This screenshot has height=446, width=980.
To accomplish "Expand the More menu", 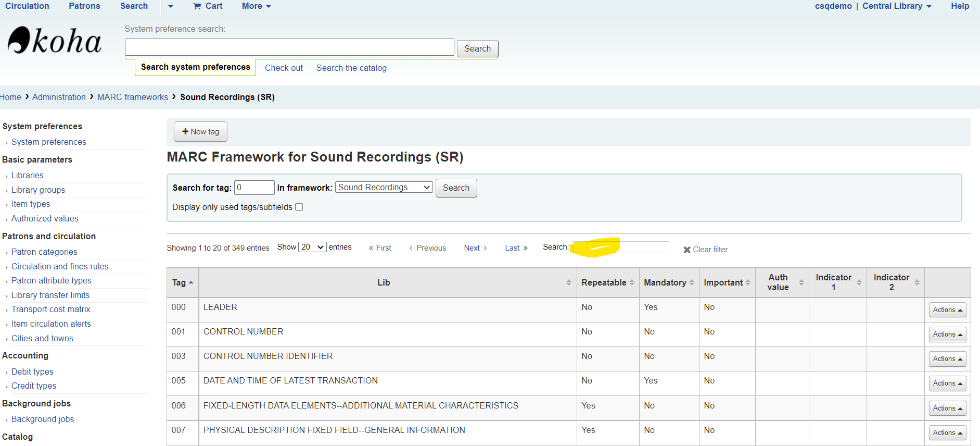I will click(257, 6).
